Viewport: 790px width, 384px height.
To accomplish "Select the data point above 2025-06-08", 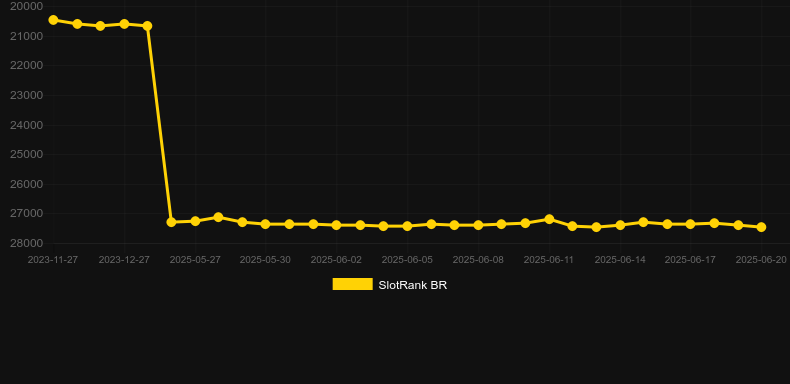I will click(478, 225).
